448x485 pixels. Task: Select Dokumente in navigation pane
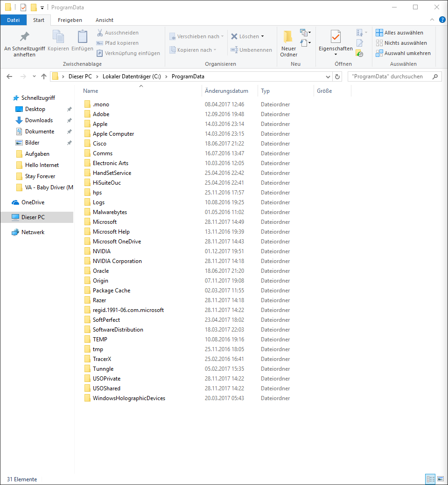pos(40,132)
